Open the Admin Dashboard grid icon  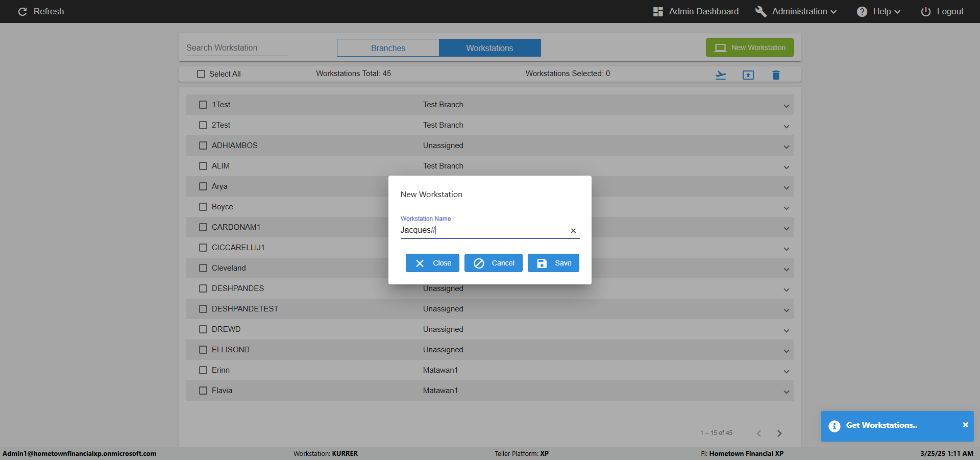658,12
